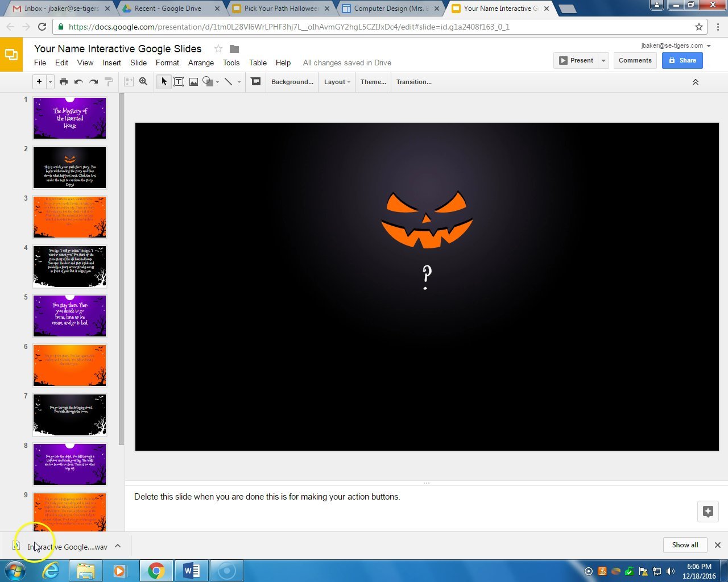The height and width of the screenshot is (582, 728).
Task: Click the Print icon in toolbar
Action: click(x=64, y=82)
